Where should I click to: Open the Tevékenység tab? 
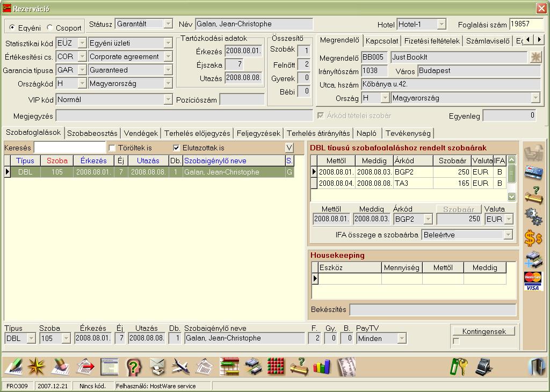point(408,133)
